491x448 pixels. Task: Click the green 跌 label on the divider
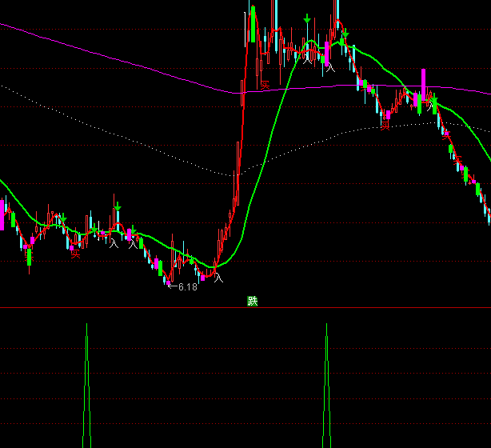[x=253, y=302]
